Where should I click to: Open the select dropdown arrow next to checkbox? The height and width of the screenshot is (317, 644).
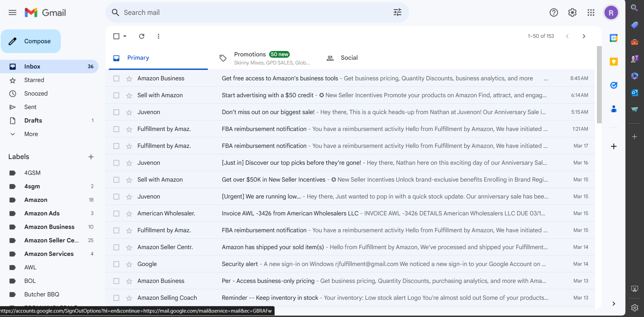tap(125, 36)
